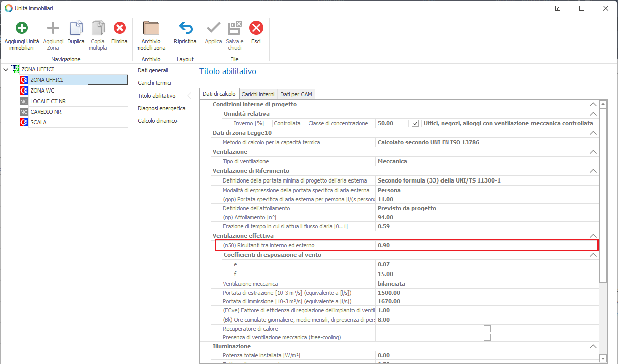Toggle the Controllata humidity checkbox
This screenshot has height=364, width=618.
[x=415, y=123]
